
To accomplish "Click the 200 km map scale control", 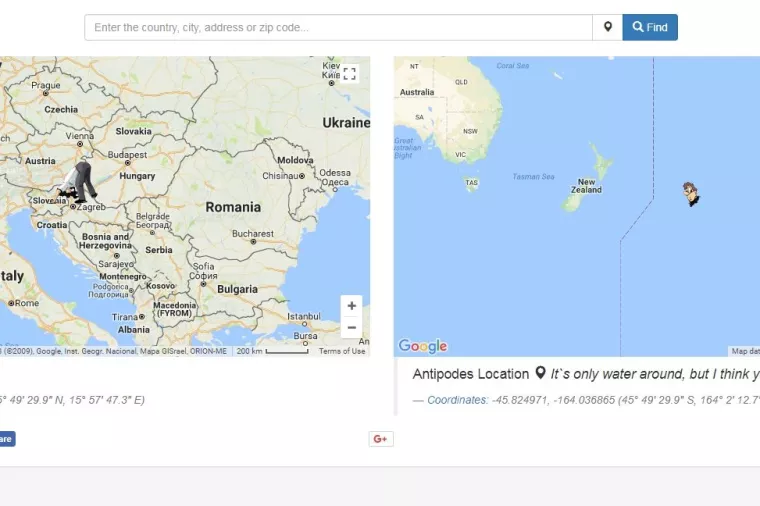I will click(x=272, y=351).
